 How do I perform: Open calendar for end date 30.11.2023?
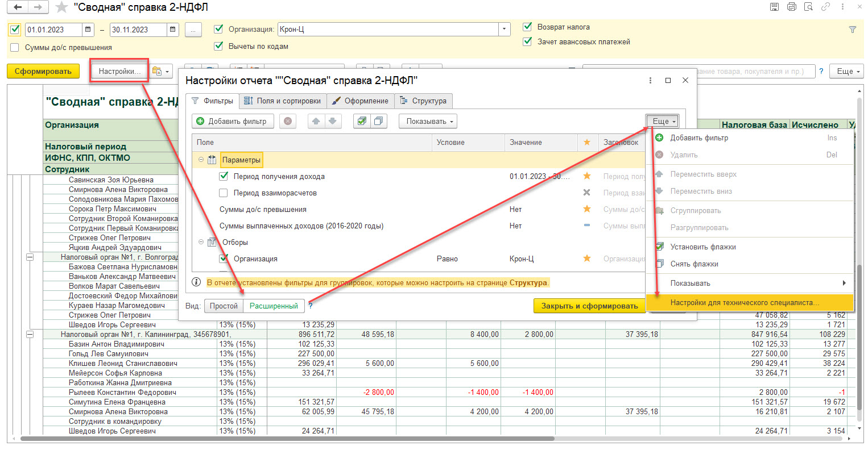173,30
